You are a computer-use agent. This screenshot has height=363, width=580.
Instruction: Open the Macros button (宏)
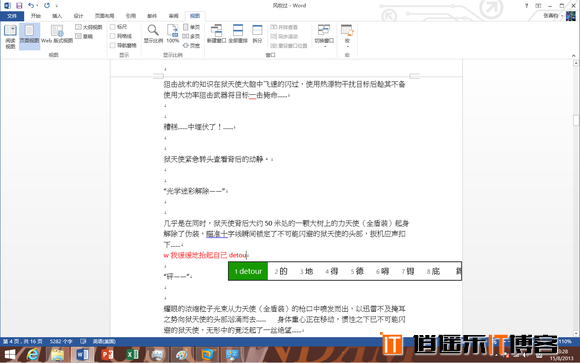(347, 36)
